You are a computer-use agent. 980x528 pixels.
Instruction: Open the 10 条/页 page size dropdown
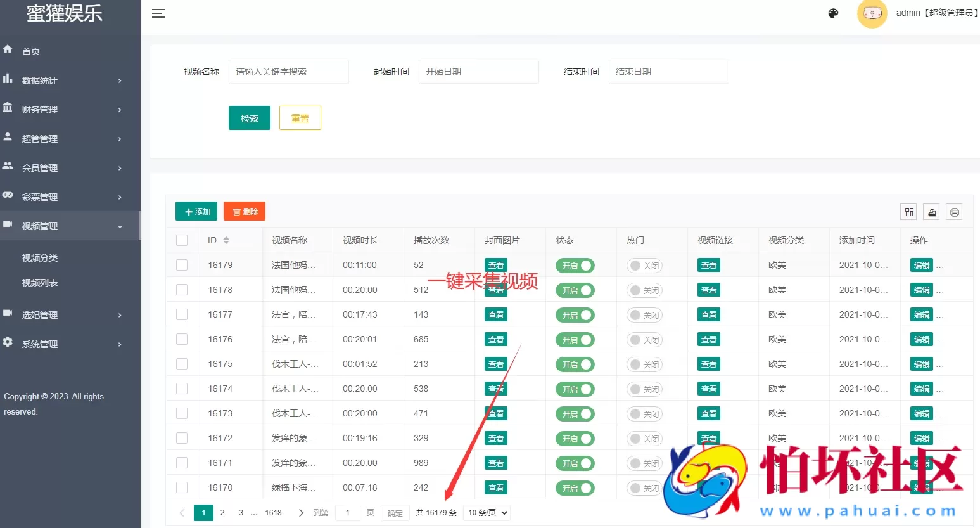click(487, 512)
